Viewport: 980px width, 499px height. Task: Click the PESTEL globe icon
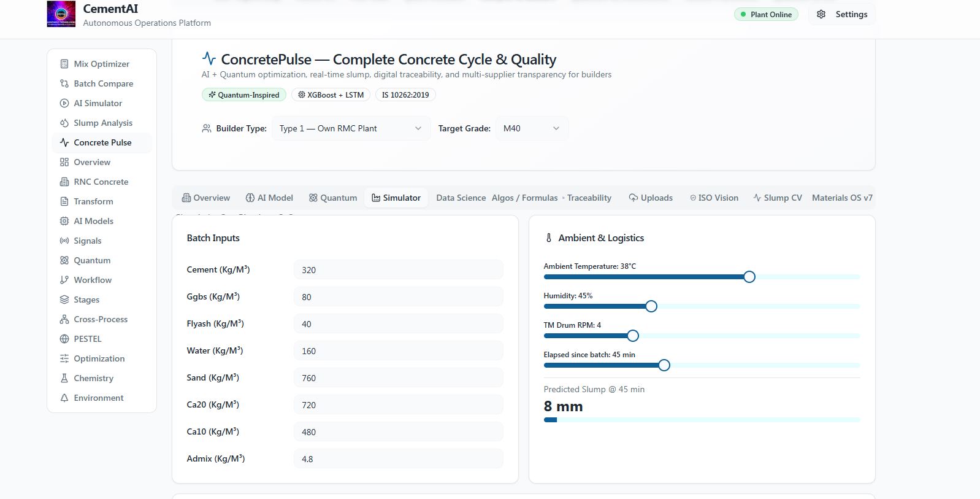(x=64, y=339)
